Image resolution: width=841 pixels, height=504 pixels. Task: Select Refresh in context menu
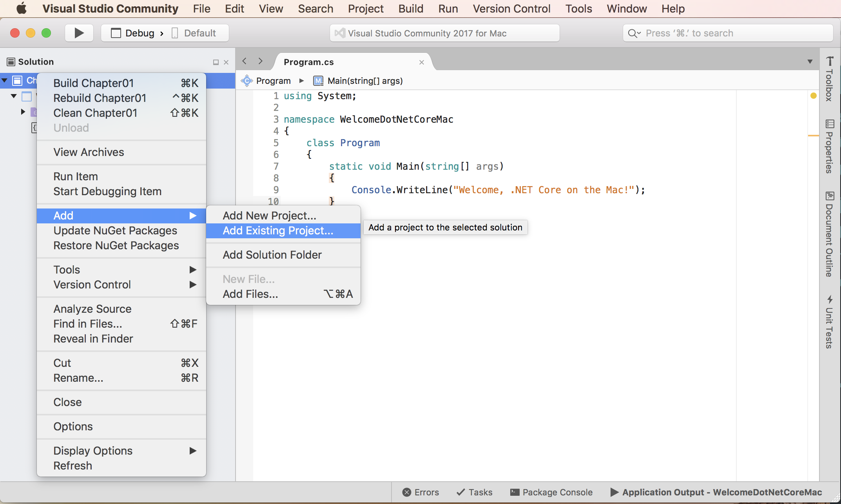pos(121,466)
